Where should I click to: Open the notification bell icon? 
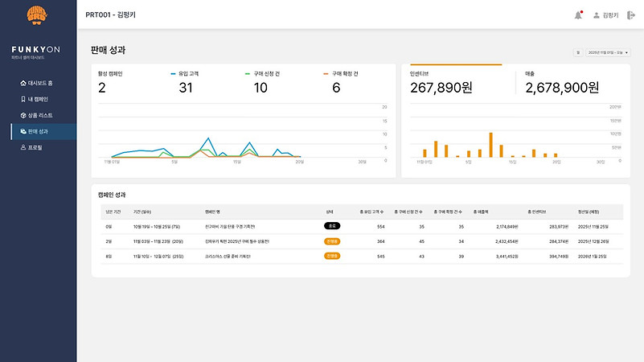click(x=578, y=15)
